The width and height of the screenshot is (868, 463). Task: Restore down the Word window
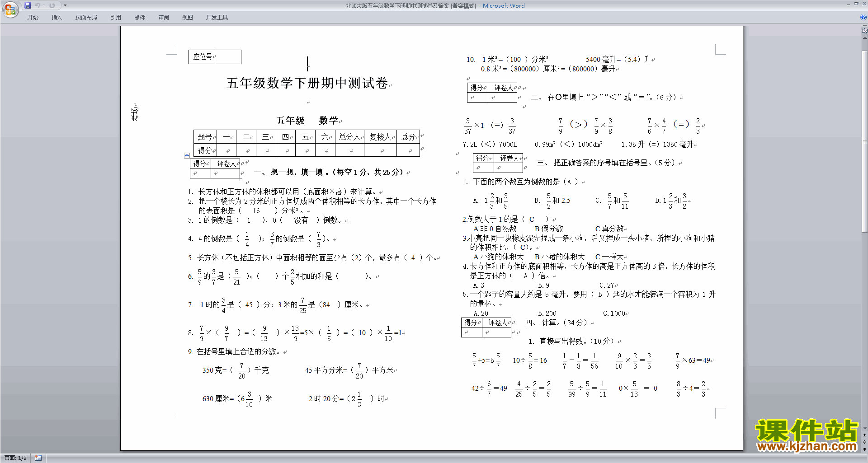tap(856, 4)
